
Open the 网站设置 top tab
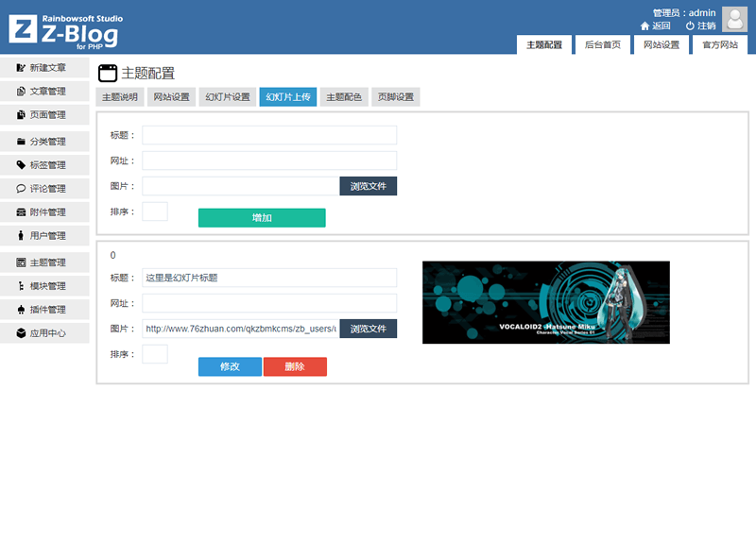(661, 44)
